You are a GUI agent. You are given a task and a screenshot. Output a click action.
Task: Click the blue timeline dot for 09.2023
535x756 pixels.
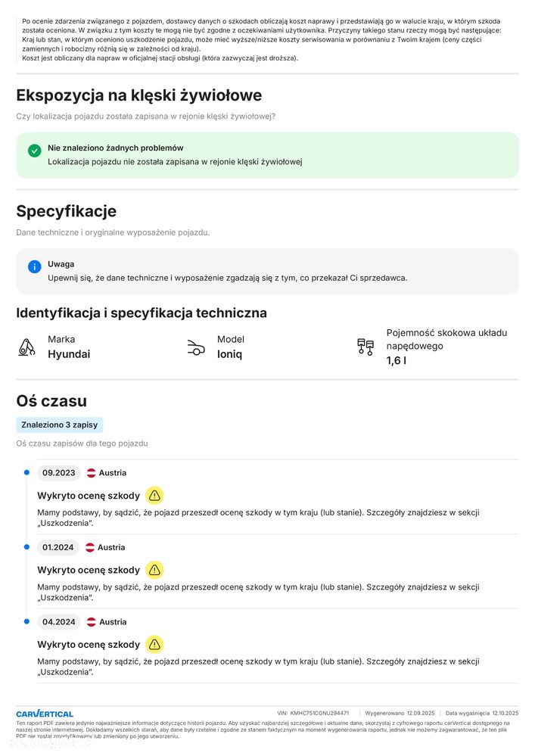(27, 472)
